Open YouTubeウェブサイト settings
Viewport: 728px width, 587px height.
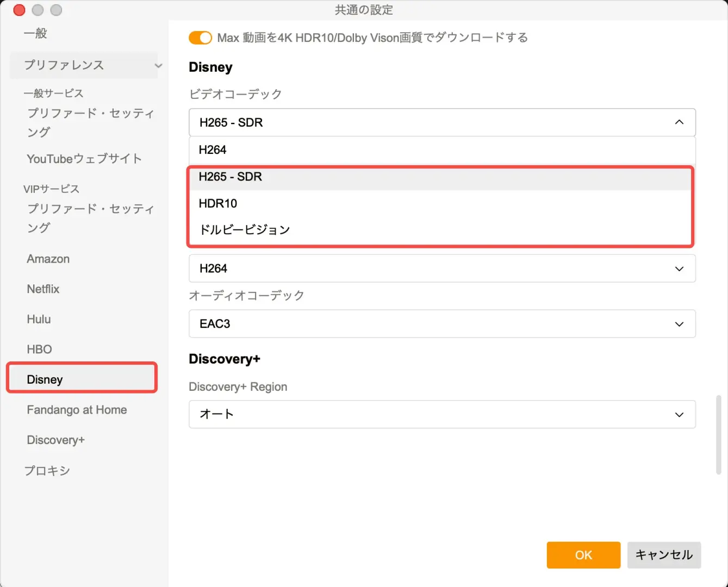[84, 159]
